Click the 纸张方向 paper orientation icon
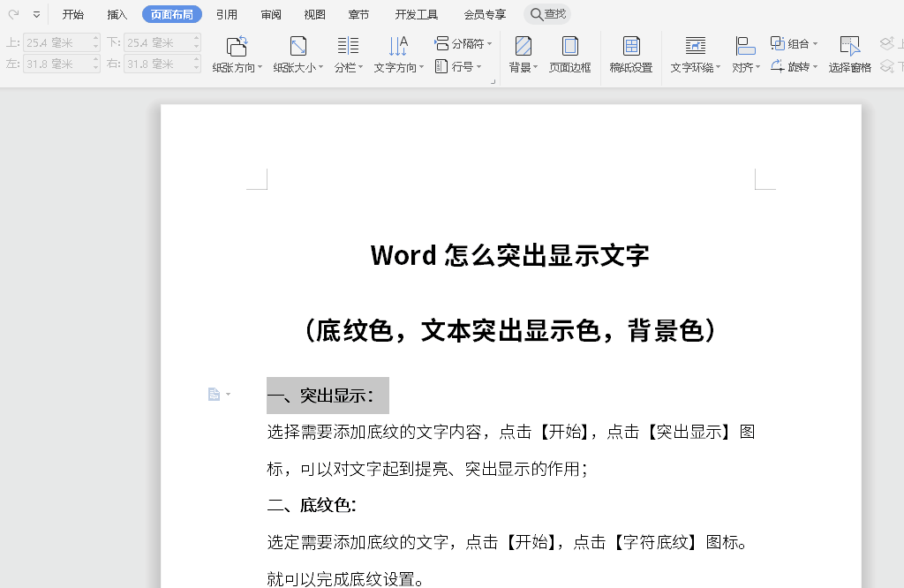 click(237, 48)
